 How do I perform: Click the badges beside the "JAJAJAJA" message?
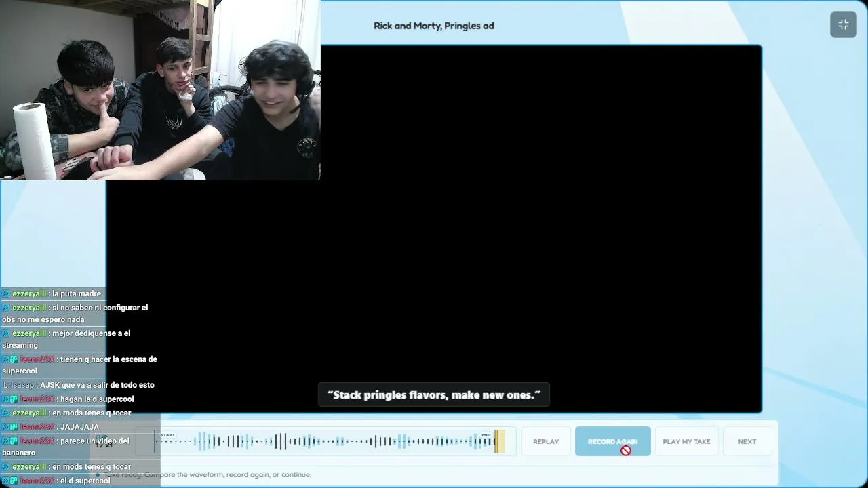[9, 427]
